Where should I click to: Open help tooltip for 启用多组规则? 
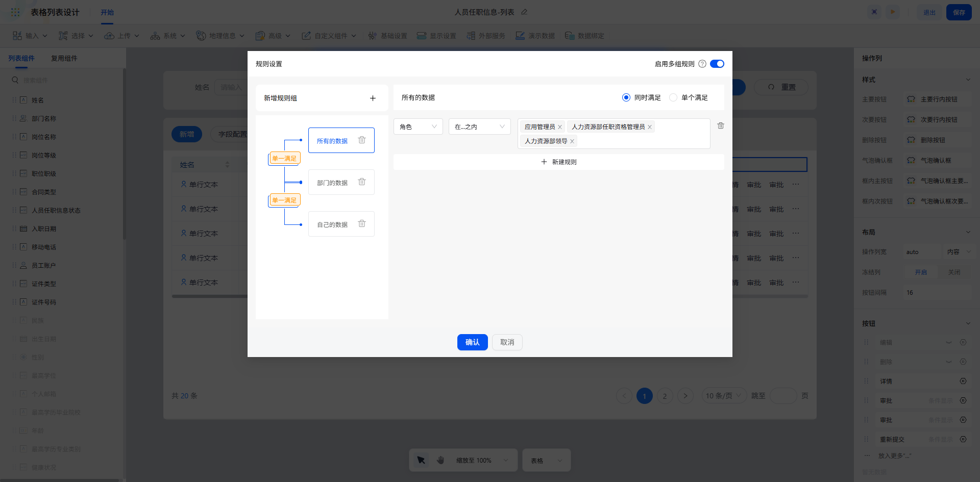click(702, 64)
